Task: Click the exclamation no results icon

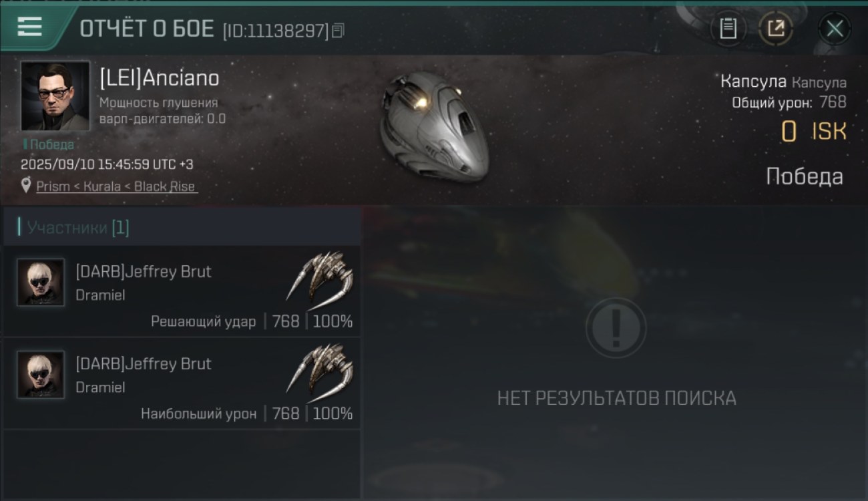Action: coord(616,328)
